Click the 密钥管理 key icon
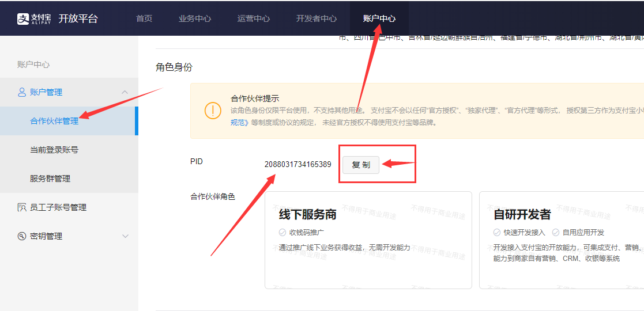 (x=22, y=236)
